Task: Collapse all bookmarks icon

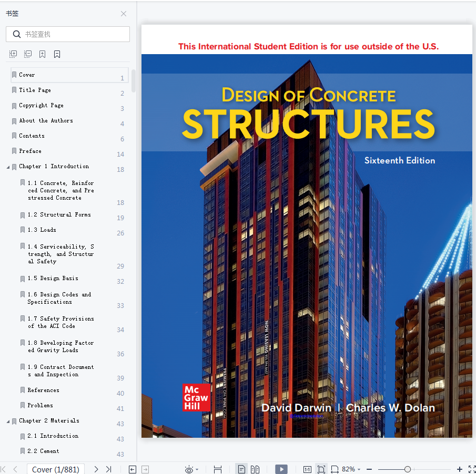Action: 28,54
